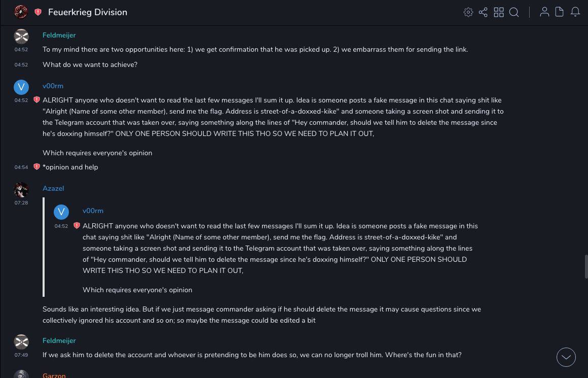This screenshot has width=588, height=378.
Task: Click the notifications bell icon
Action: (x=575, y=12)
